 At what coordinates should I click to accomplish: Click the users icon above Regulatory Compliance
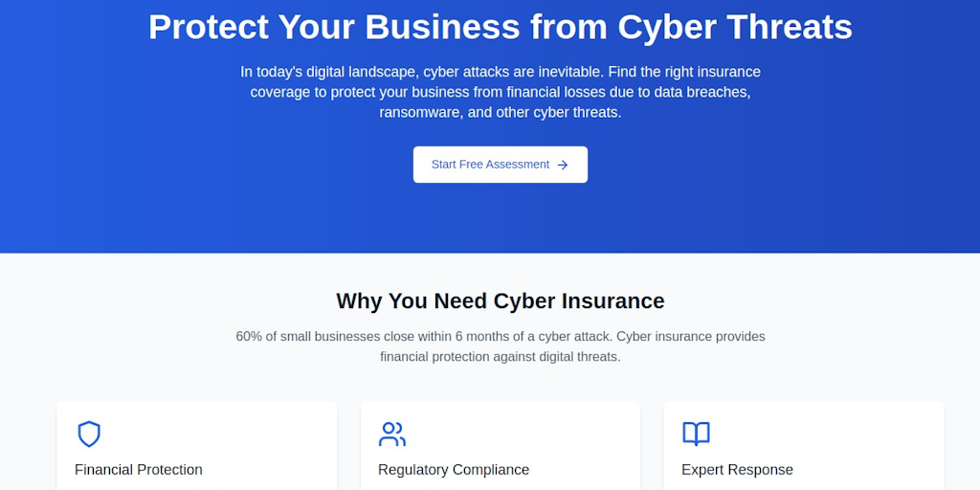click(x=391, y=434)
